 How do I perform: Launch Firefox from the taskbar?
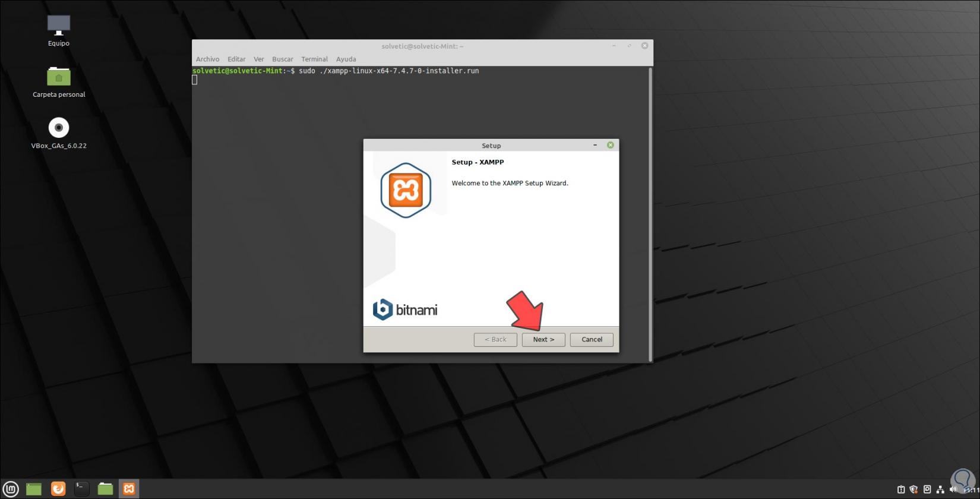pos(58,489)
